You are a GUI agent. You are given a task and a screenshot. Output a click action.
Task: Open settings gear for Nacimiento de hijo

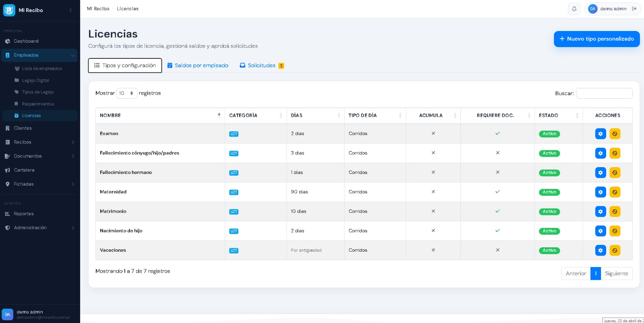[x=600, y=231]
